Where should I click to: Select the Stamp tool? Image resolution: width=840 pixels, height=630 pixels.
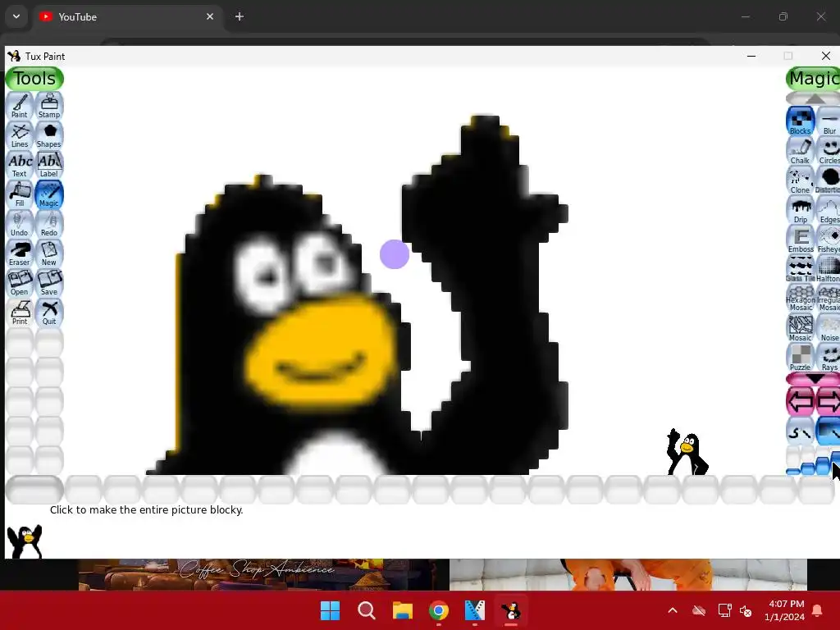(x=49, y=106)
